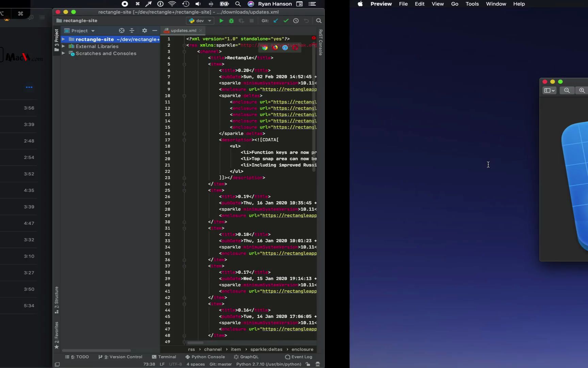Click the Python 2.7.10 interpreter widget
The image size is (588, 368).
269,364
